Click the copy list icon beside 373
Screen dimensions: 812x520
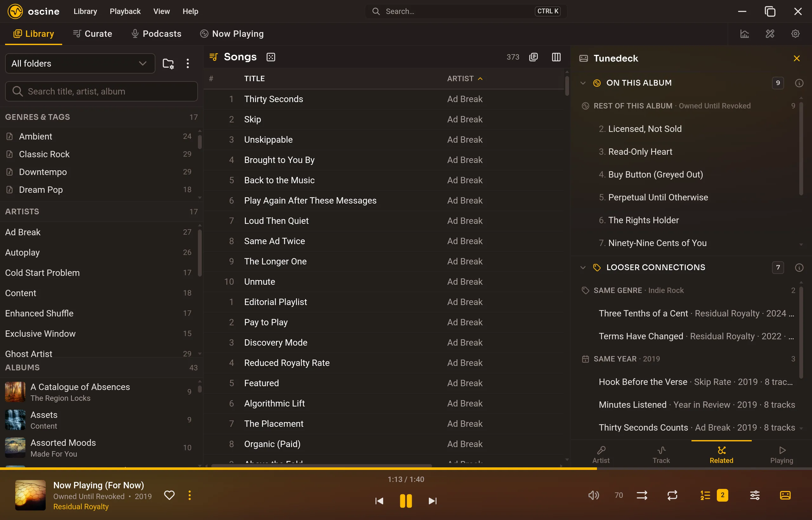[x=533, y=57]
